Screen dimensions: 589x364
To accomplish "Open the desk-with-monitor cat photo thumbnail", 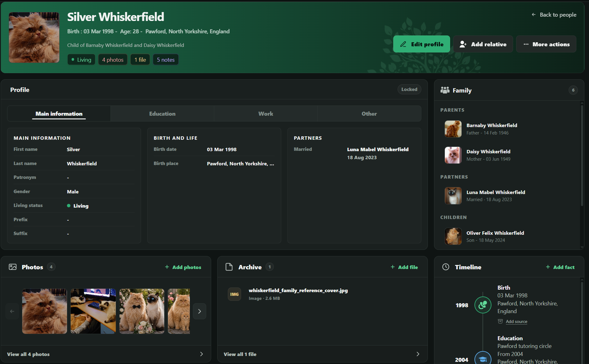I will [x=93, y=311].
